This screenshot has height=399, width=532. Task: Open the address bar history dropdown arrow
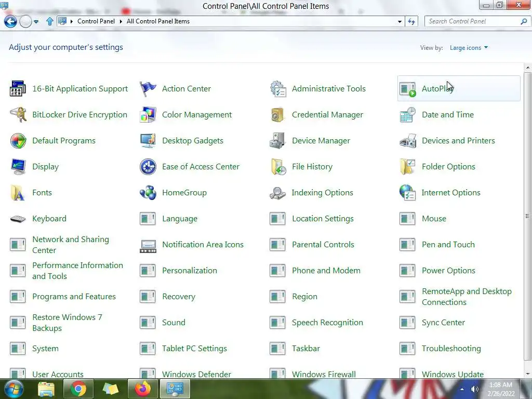pos(400,22)
